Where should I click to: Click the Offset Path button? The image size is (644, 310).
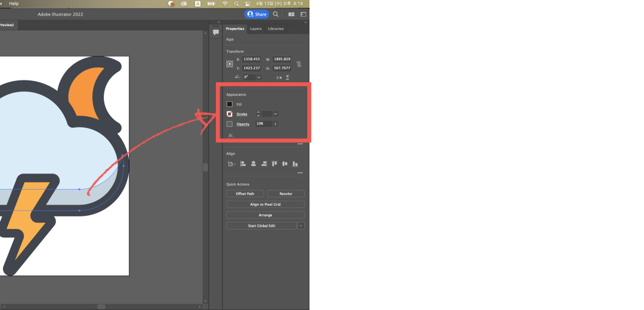tap(245, 194)
